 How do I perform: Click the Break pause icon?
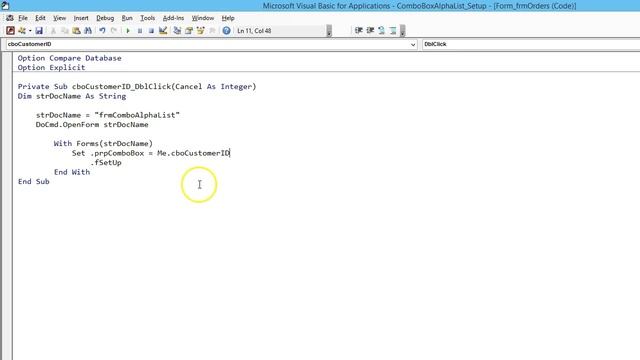[x=140, y=31]
